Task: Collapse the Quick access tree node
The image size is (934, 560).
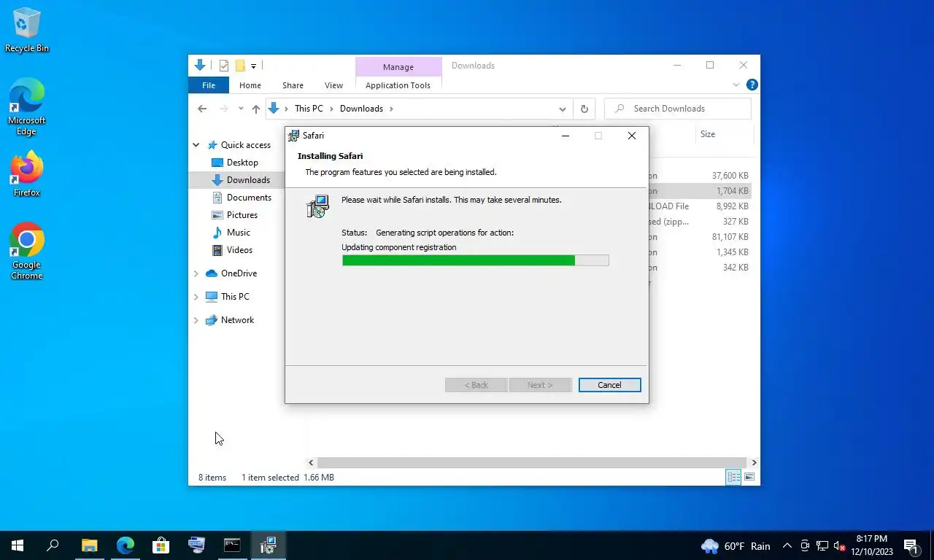Action: pyautogui.click(x=196, y=145)
